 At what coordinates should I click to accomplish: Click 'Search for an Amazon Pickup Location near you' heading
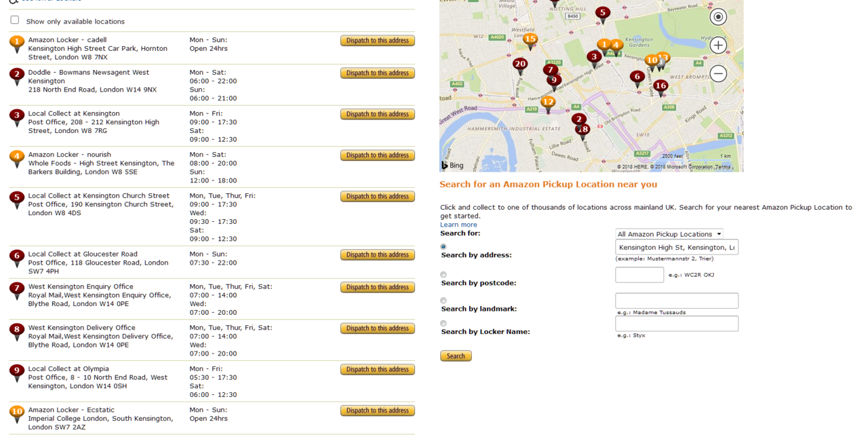pos(548,185)
